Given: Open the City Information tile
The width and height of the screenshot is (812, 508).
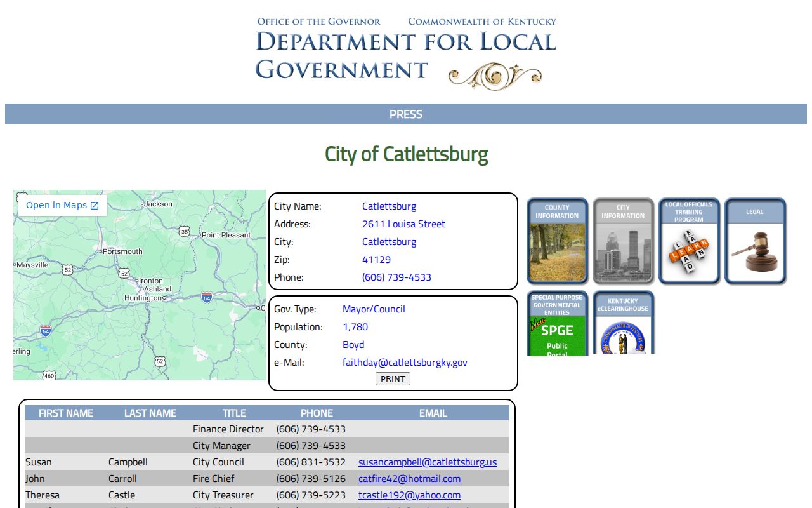Looking at the screenshot, I should (623, 241).
